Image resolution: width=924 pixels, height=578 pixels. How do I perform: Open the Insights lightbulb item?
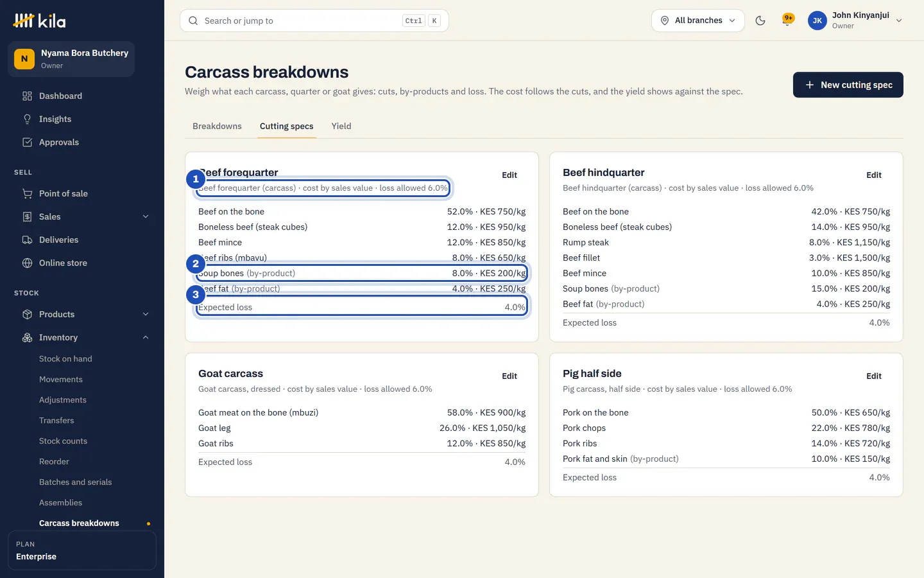81,119
